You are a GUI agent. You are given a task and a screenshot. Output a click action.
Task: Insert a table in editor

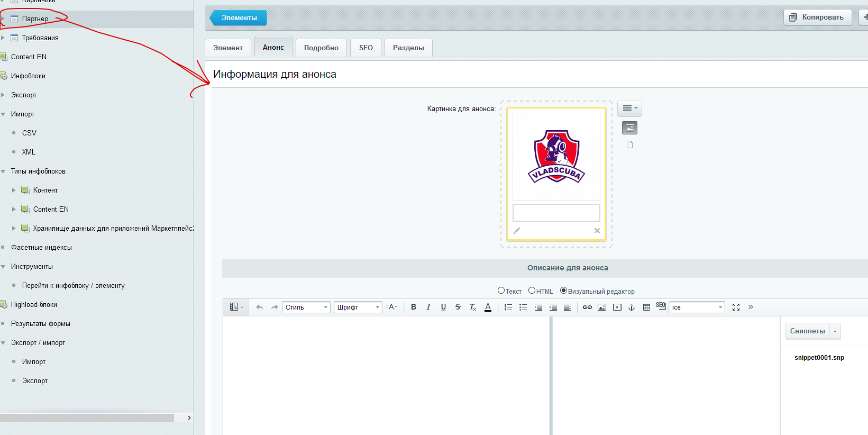[646, 307]
